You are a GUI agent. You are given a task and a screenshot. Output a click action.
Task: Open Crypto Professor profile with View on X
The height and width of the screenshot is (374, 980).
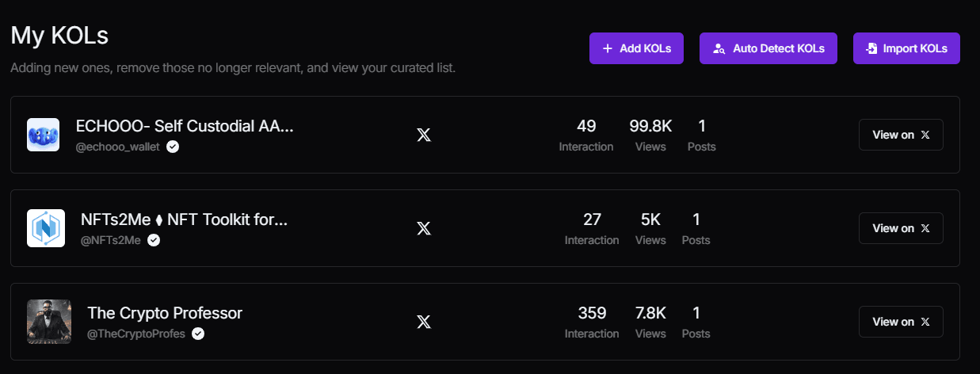[901, 322]
